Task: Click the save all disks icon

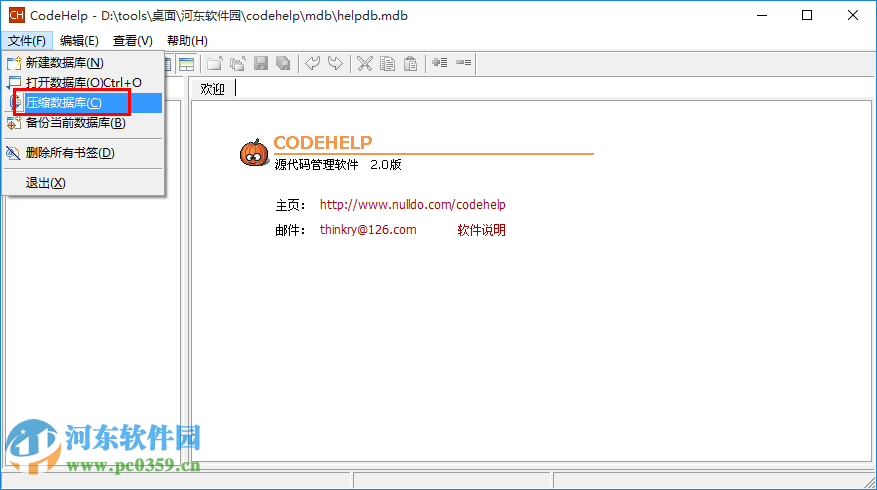Action: click(x=284, y=63)
